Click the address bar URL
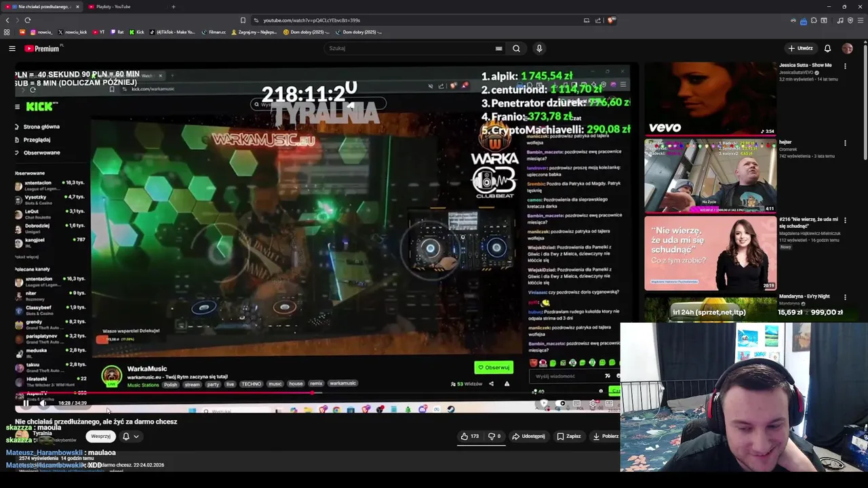 [312, 20]
